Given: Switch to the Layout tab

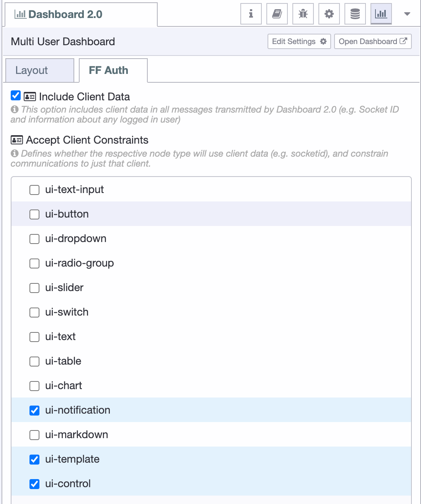Looking at the screenshot, I should pos(31,70).
